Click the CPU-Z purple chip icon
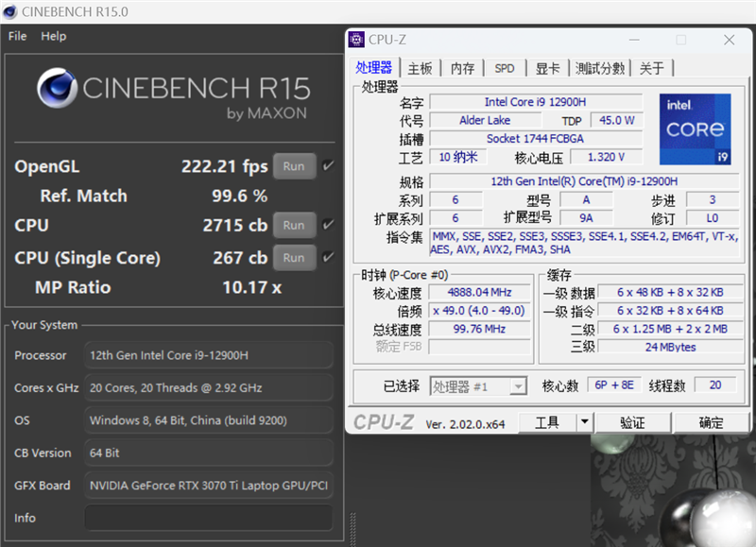The image size is (756, 547). click(356, 40)
